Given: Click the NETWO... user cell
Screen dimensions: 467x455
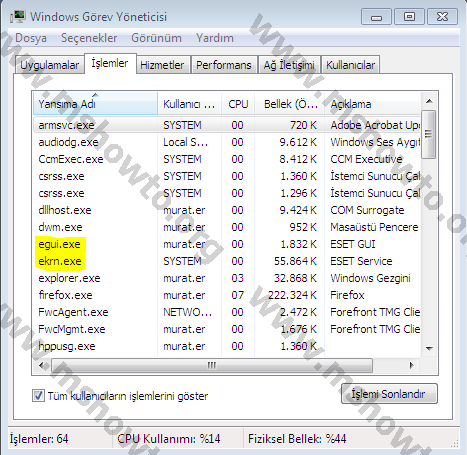Looking at the screenshot, I should 187,312.
